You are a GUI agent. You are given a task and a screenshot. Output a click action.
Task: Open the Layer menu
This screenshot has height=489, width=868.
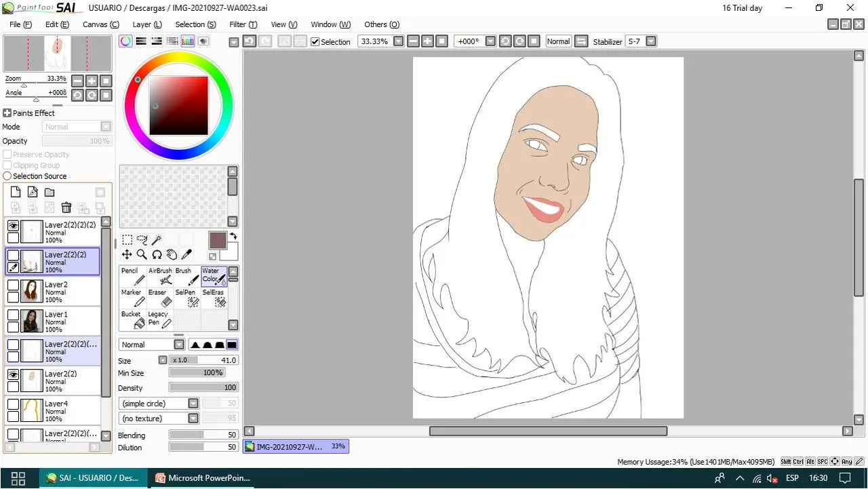pyautogui.click(x=147, y=24)
